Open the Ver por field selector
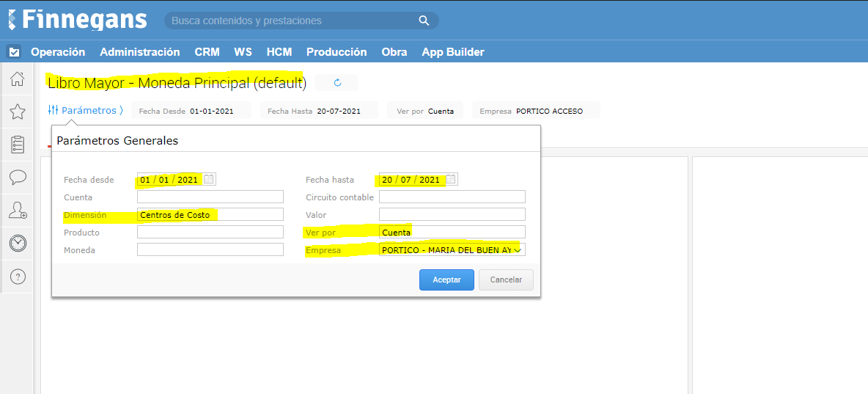This screenshot has height=394, width=868. pyautogui.click(x=452, y=233)
